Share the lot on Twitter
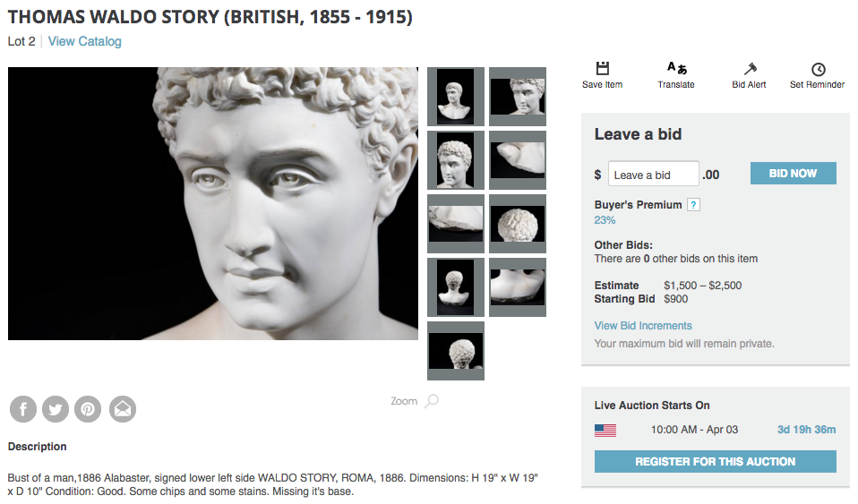This screenshot has width=858, height=504. coord(56,409)
